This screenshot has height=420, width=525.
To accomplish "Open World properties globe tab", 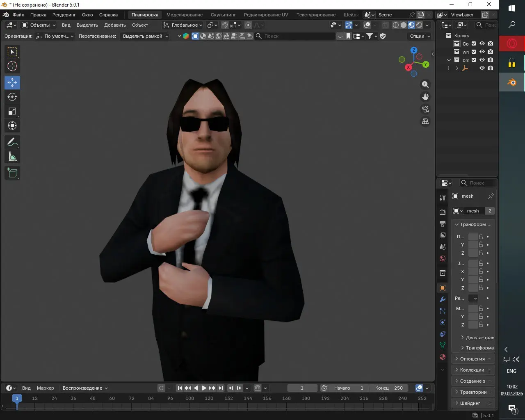I will (443, 258).
